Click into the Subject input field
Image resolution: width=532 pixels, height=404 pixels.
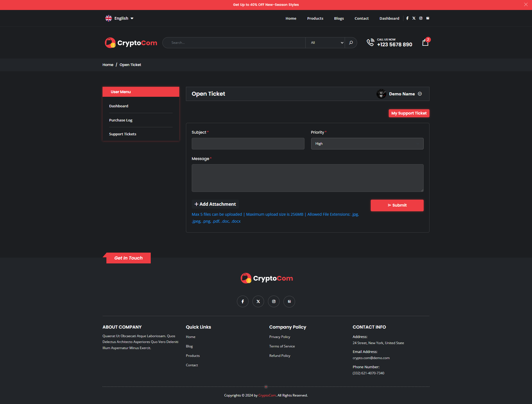tap(248, 144)
